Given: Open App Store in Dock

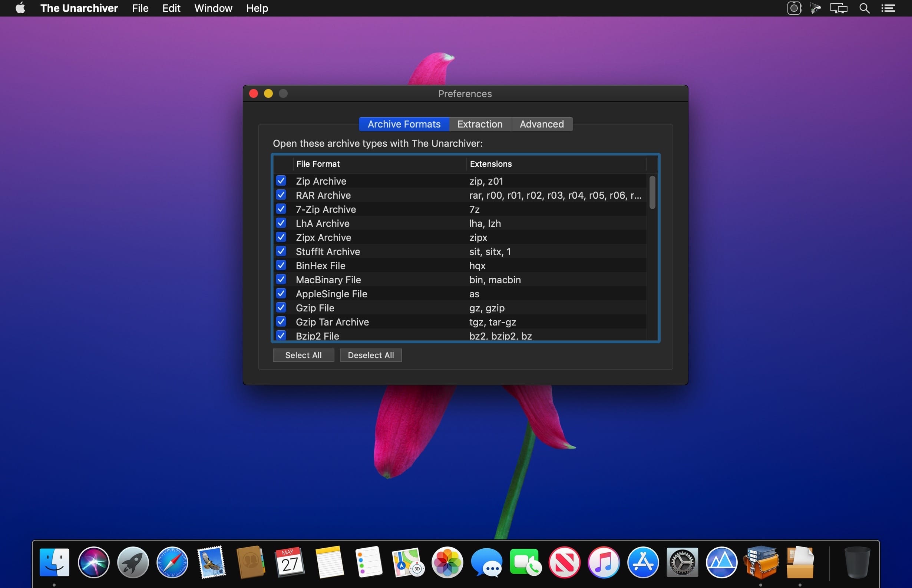Looking at the screenshot, I should [x=643, y=562].
